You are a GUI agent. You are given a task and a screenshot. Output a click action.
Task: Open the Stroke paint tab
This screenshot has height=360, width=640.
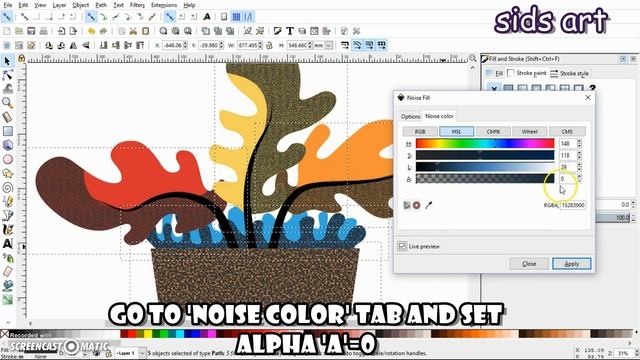527,73
